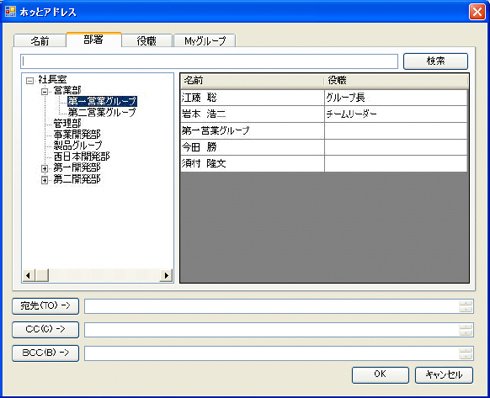Image resolution: width=490 pixels, height=398 pixels.
Task: Open the Myグループ tab
Action: click(205, 41)
